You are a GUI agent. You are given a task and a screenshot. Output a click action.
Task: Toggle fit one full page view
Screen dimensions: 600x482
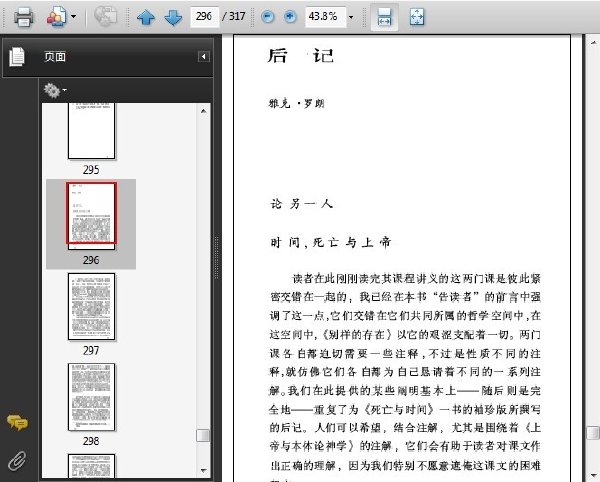417,17
